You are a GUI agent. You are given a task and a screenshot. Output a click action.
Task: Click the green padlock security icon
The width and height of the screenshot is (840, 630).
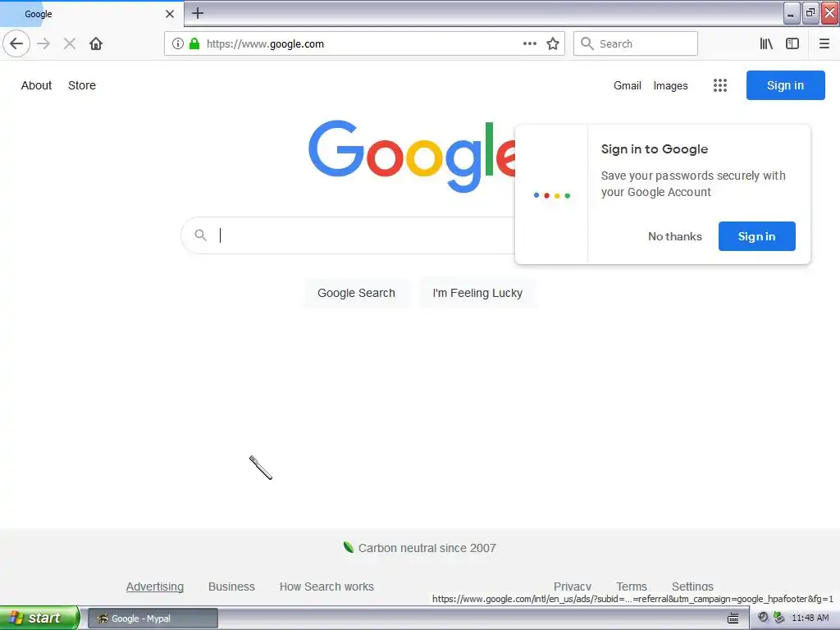tap(194, 44)
